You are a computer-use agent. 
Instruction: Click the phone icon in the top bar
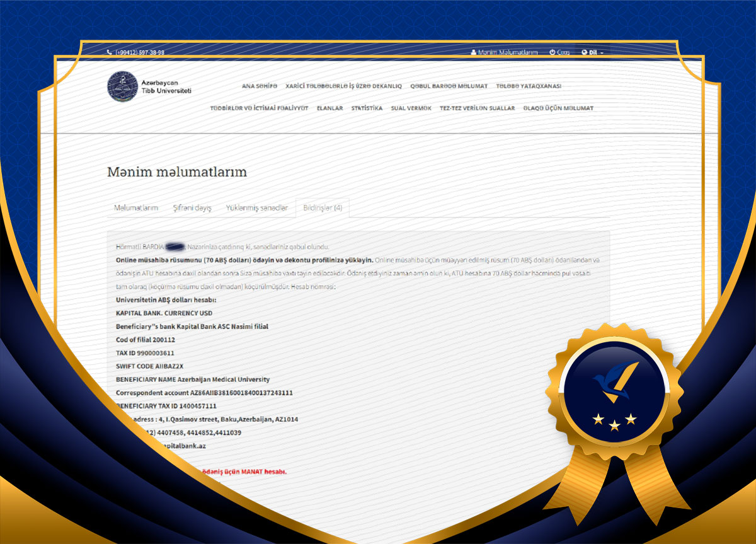pos(108,52)
